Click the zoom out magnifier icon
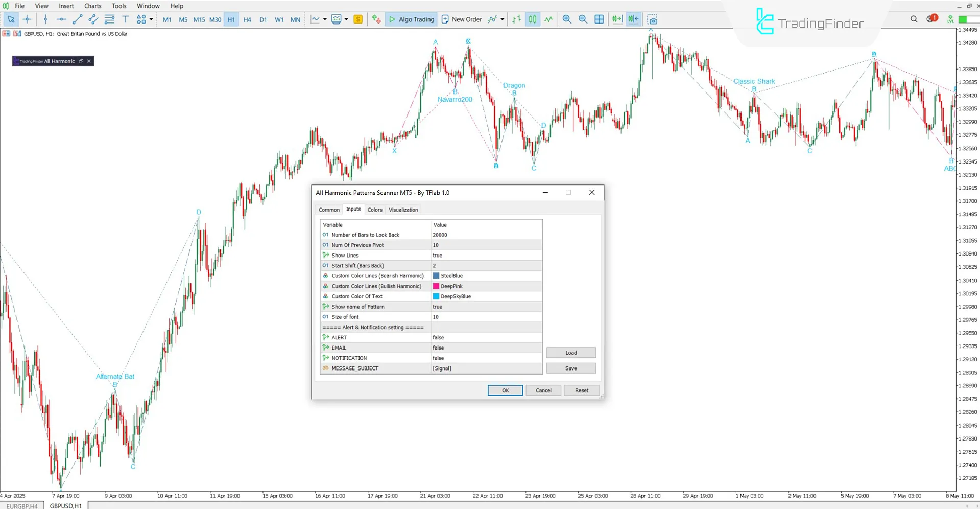Screen dimensions: 980x509 (x=583, y=19)
